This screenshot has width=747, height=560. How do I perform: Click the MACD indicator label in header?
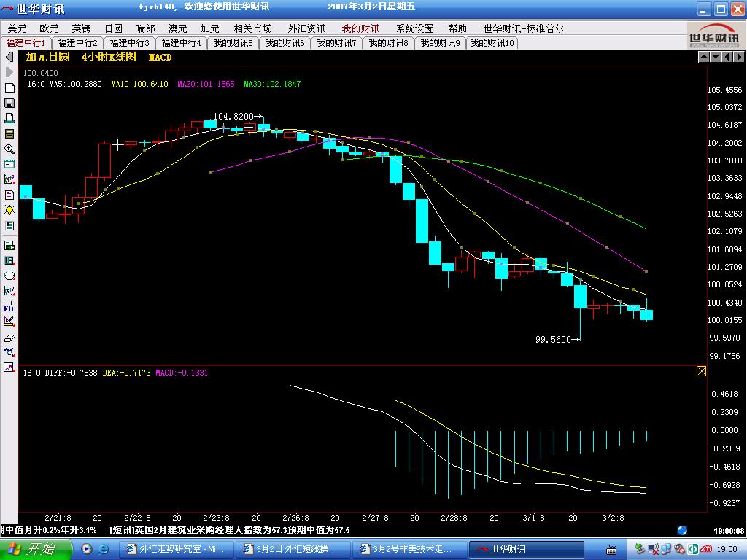coord(160,57)
